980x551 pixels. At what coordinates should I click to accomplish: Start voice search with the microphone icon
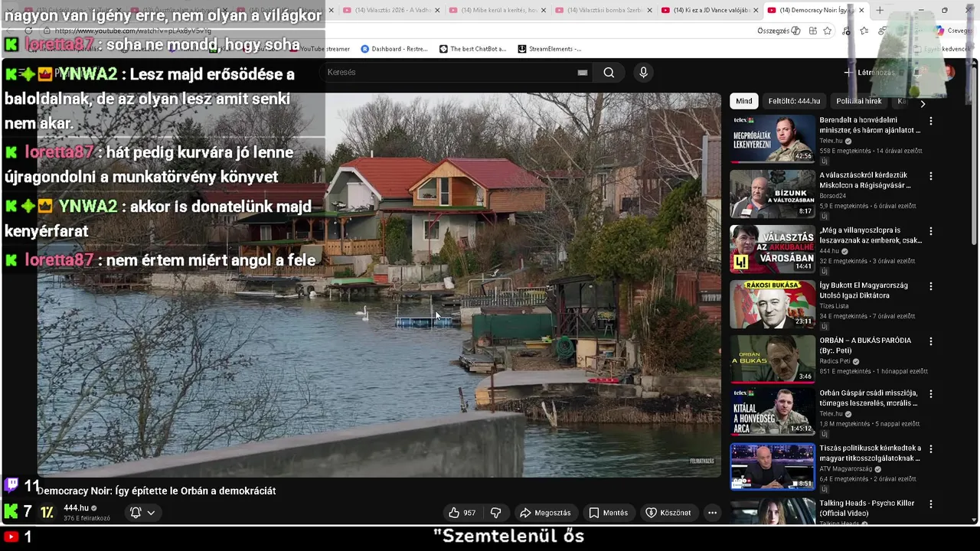643,72
